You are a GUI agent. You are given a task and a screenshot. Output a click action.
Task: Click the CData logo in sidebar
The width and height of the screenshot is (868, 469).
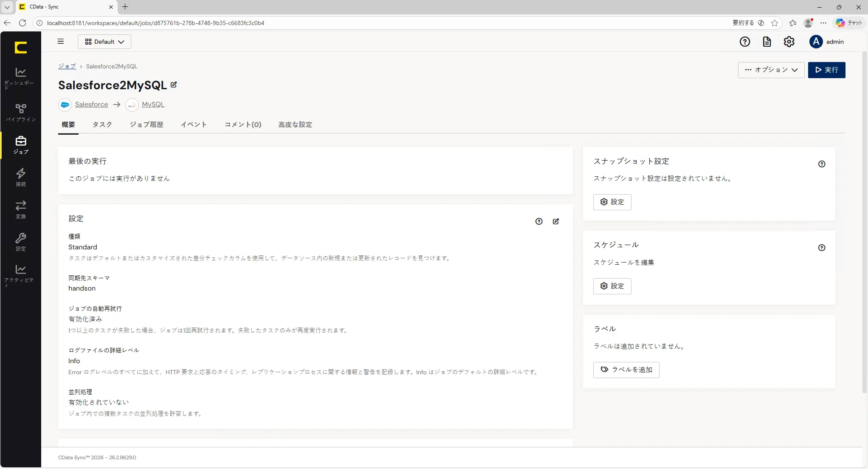(20, 47)
